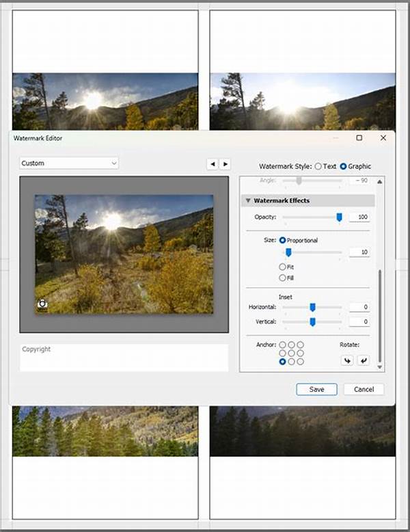The width and height of the screenshot is (410, 532).
Task: Set anchor to top-left position
Action: [283, 345]
